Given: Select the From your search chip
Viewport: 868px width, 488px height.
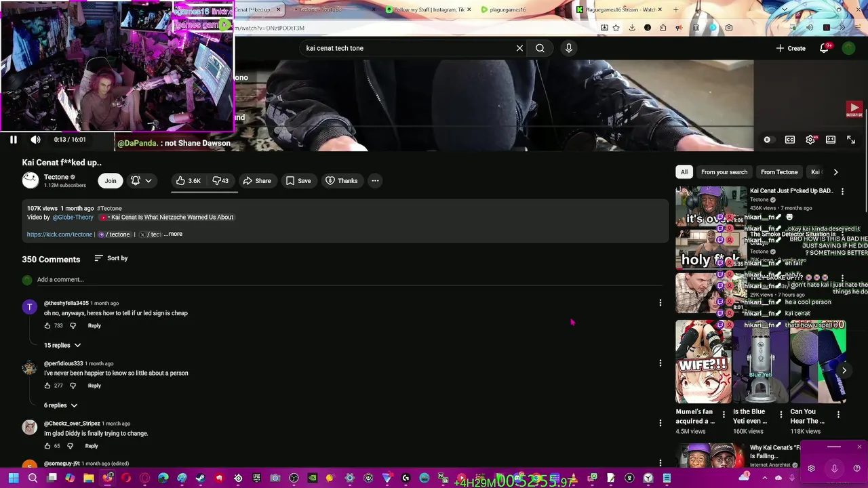Looking at the screenshot, I should 724,172.
